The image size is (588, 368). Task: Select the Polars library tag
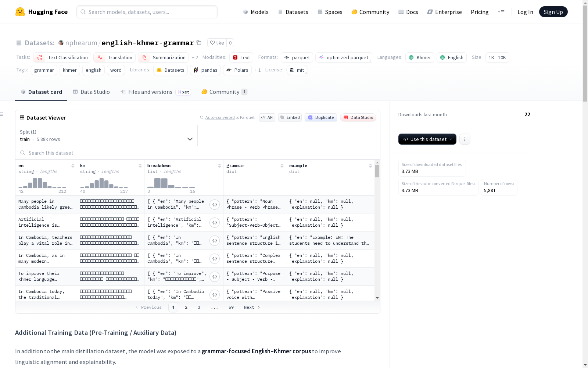237,70
